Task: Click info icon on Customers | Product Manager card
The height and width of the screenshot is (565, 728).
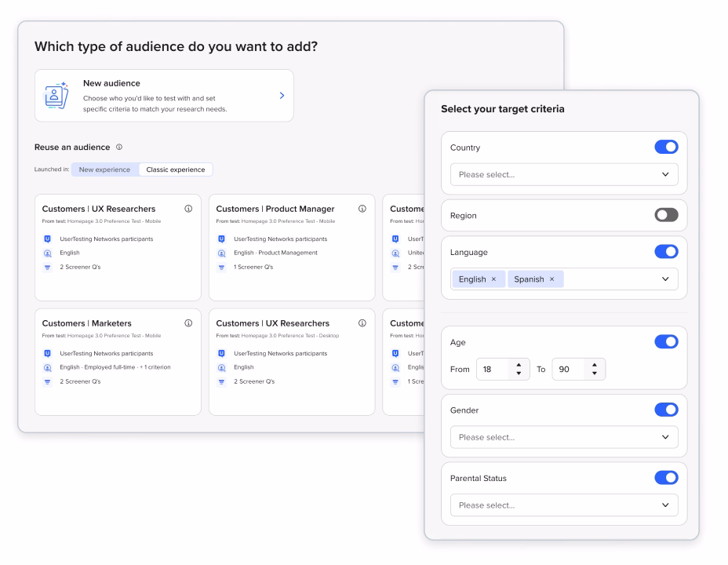Action: coord(362,209)
